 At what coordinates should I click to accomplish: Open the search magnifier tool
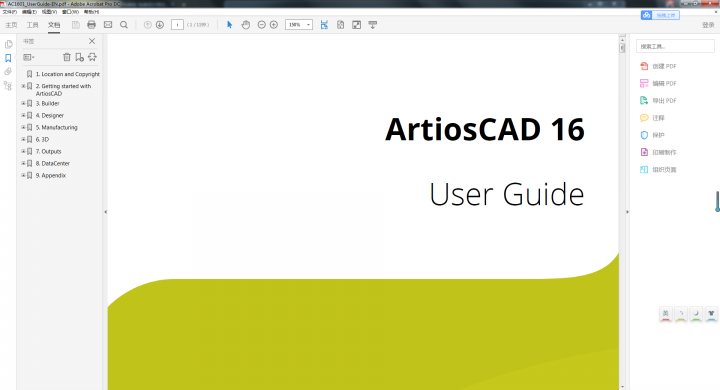(124, 25)
